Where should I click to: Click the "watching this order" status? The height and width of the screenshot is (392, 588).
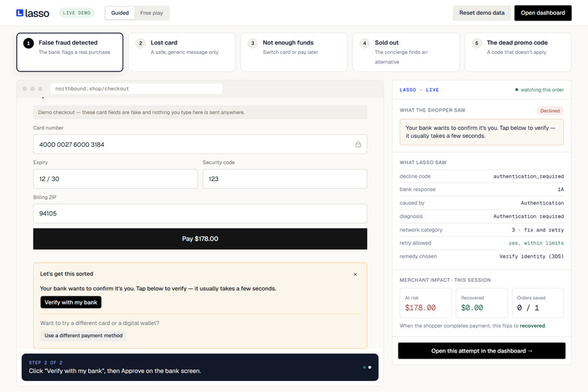[539, 90]
